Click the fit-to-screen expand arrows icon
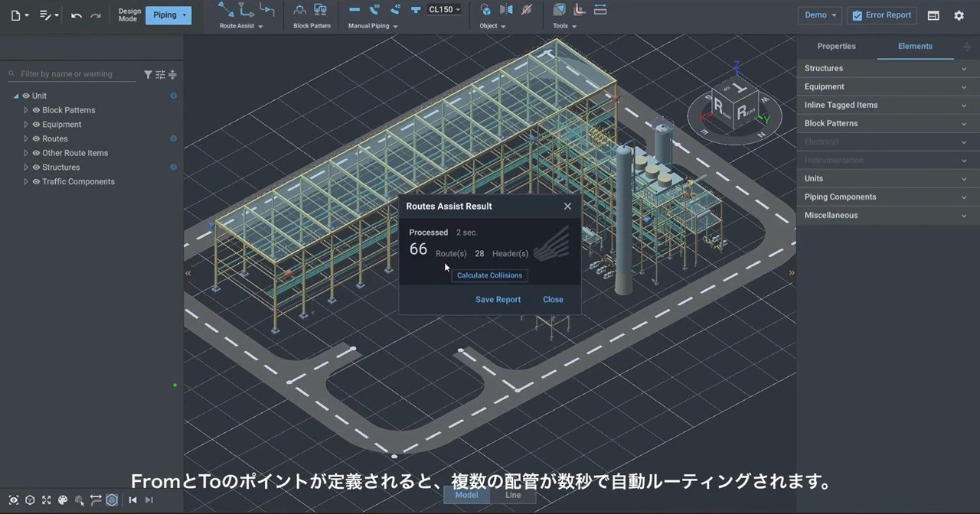 click(46, 500)
